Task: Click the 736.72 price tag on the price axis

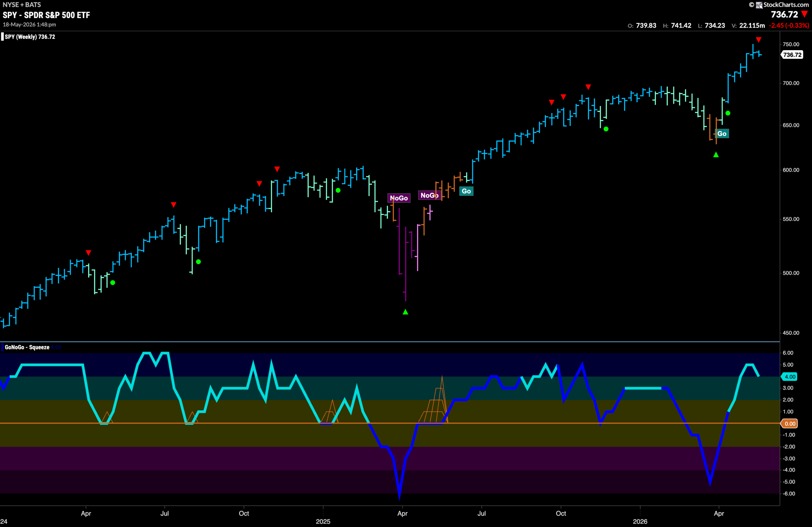Action: (x=792, y=55)
